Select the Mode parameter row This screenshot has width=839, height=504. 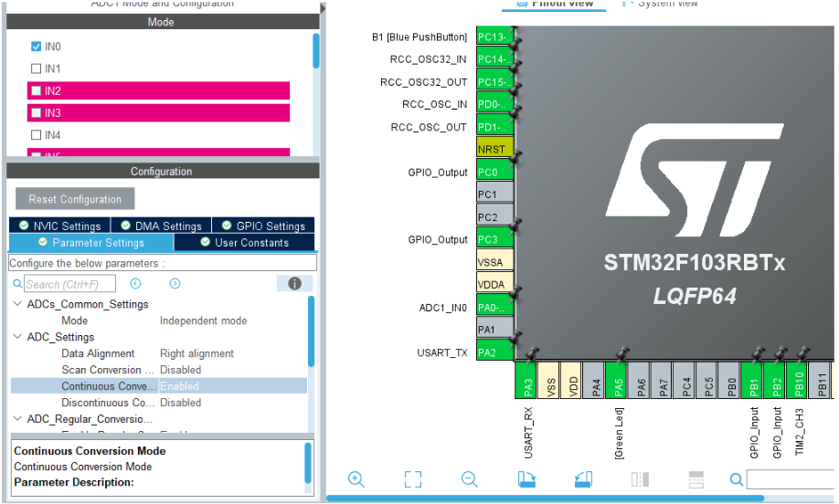point(159,320)
